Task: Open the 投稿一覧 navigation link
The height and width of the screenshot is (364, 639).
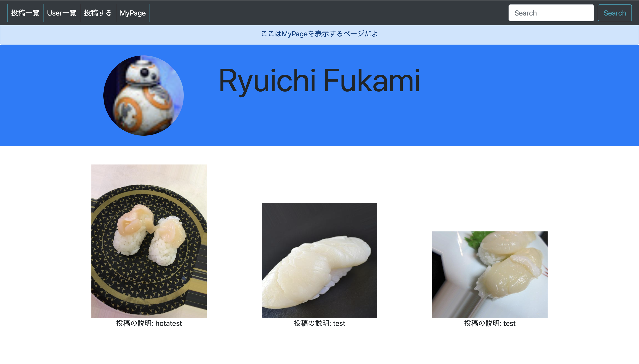Action: (25, 13)
